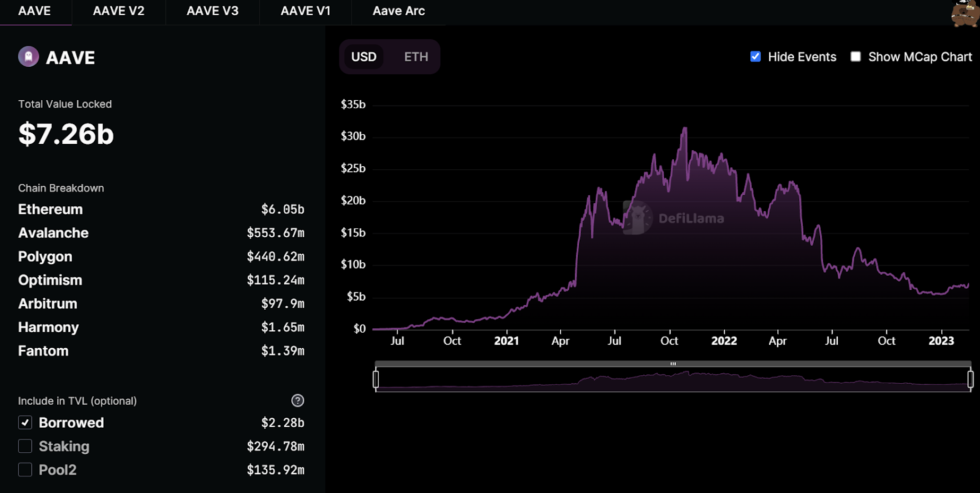Switch chart denomination to USD
Viewport: 980px width, 493px height.
click(x=364, y=57)
